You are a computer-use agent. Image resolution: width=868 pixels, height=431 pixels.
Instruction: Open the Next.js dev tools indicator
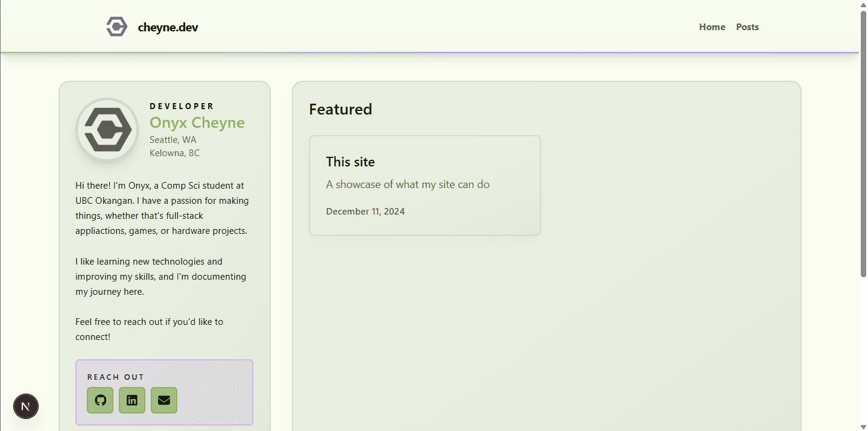(25, 406)
